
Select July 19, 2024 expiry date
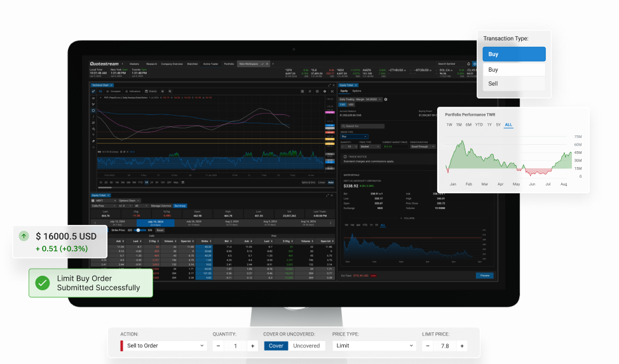pyautogui.click(x=156, y=223)
